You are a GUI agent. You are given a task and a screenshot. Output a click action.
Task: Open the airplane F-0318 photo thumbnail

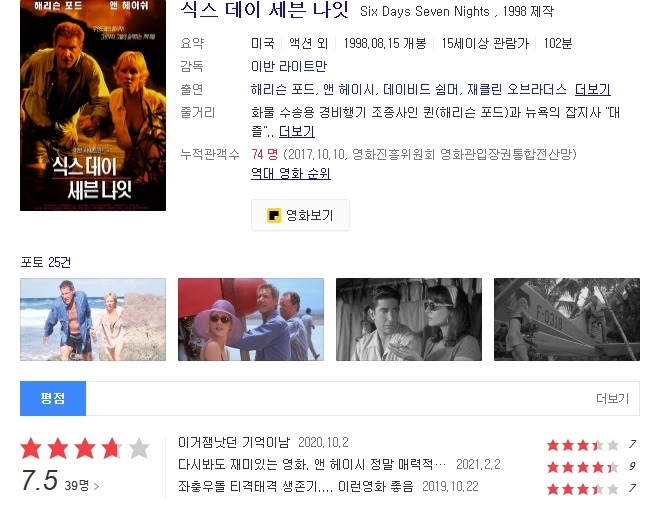[567, 319]
